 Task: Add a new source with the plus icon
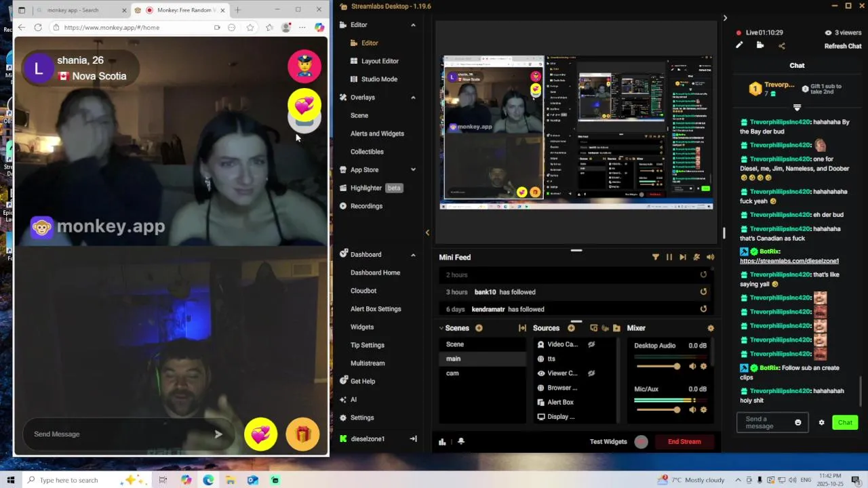tap(571, 328)
